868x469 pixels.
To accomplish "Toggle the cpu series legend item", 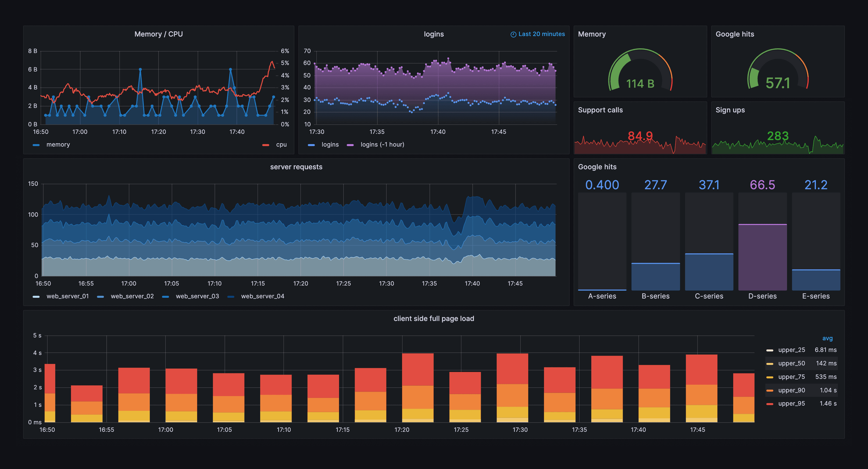I will point(281,145).
